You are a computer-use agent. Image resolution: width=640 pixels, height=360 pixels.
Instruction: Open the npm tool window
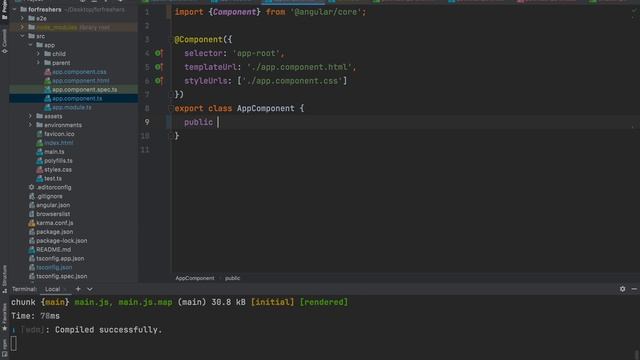(x=4, y=348)
